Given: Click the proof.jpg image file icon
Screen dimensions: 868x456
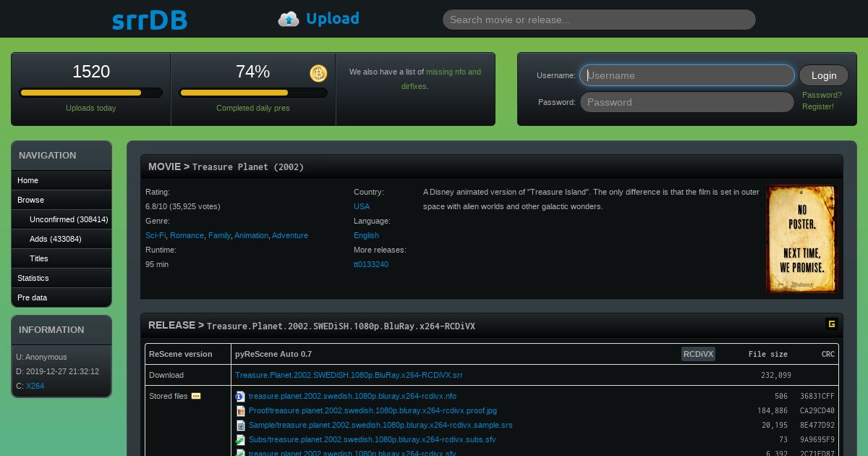Looking at the screenshot, I should [240, 410].
